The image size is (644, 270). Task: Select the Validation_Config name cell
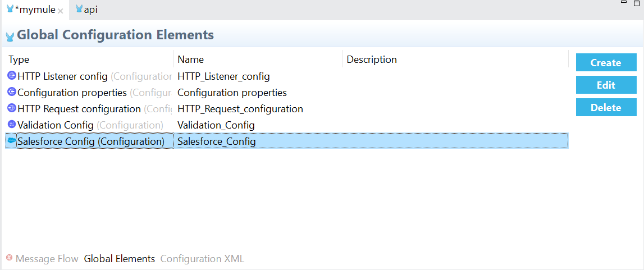[x=216, y=125]
